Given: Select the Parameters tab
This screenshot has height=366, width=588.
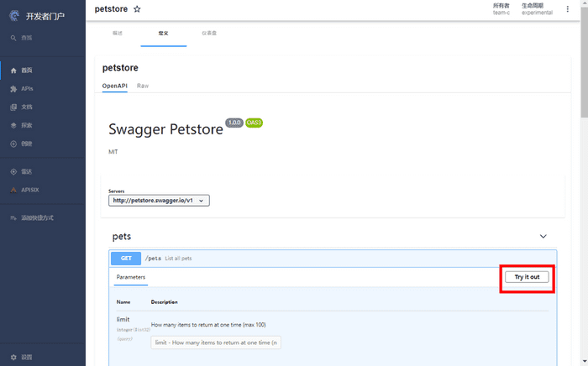Looking at the screenshot, I should [131, 277].
